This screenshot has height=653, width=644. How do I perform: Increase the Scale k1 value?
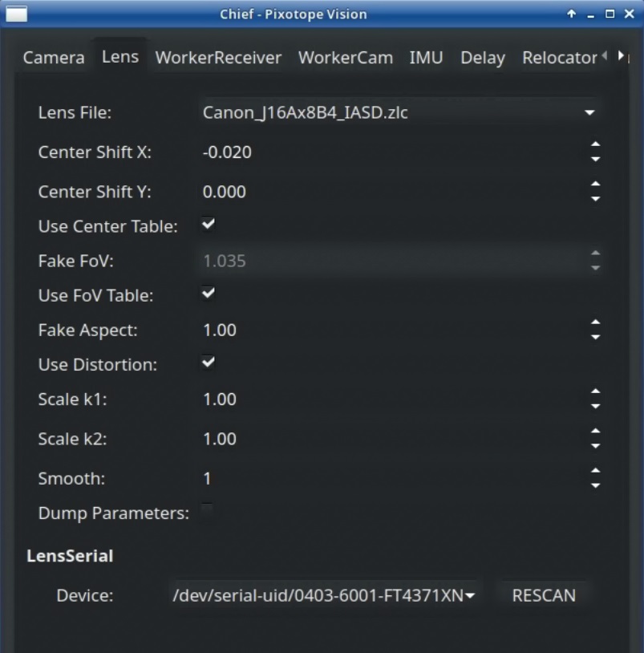click(x=595, y=393)
